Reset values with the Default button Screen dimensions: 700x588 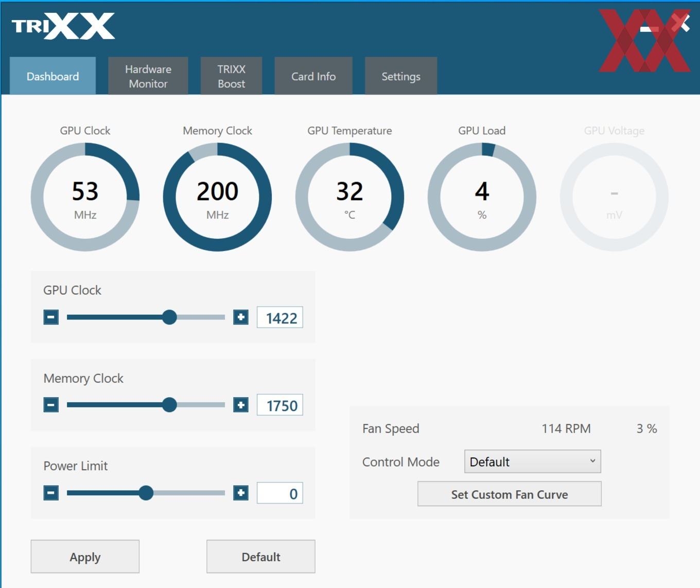coord(261,557)
